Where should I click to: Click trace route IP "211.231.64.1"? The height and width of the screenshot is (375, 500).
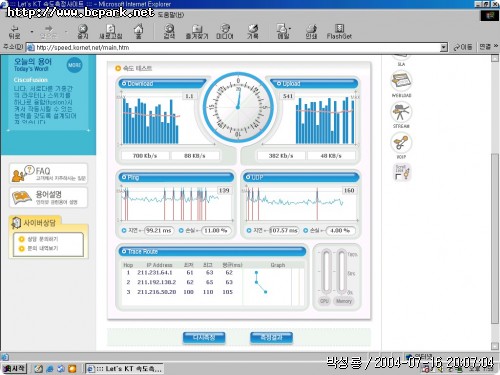pos(155,272)
